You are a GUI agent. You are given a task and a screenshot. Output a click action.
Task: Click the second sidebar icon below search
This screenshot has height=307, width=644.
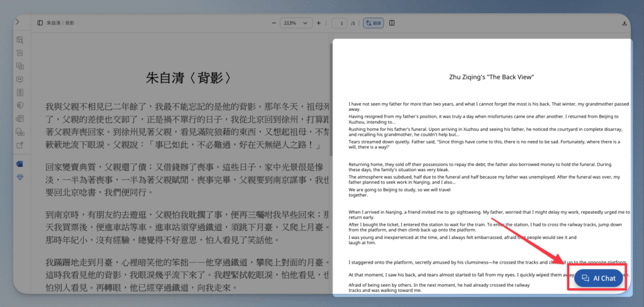tap(20, 53)
